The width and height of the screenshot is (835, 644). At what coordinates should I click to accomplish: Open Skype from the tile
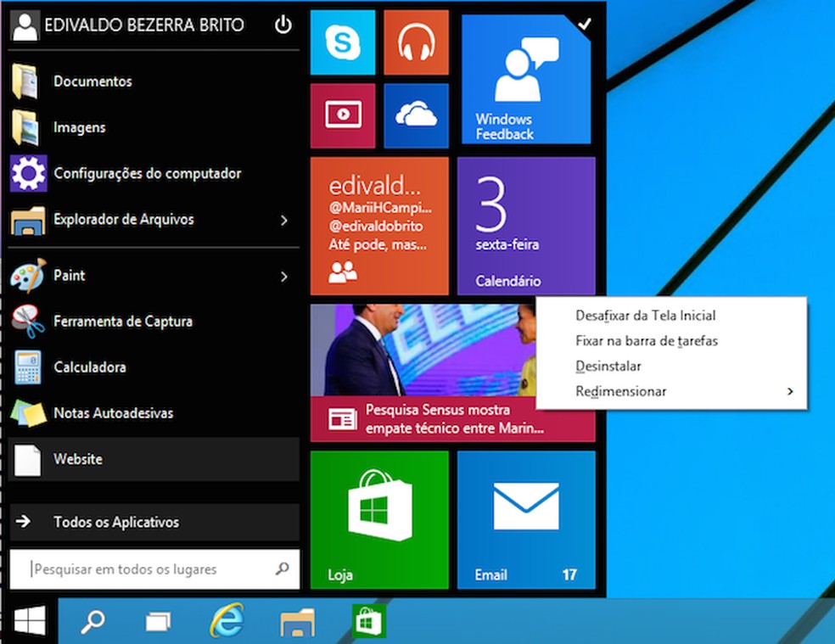(x=342, y=42)
